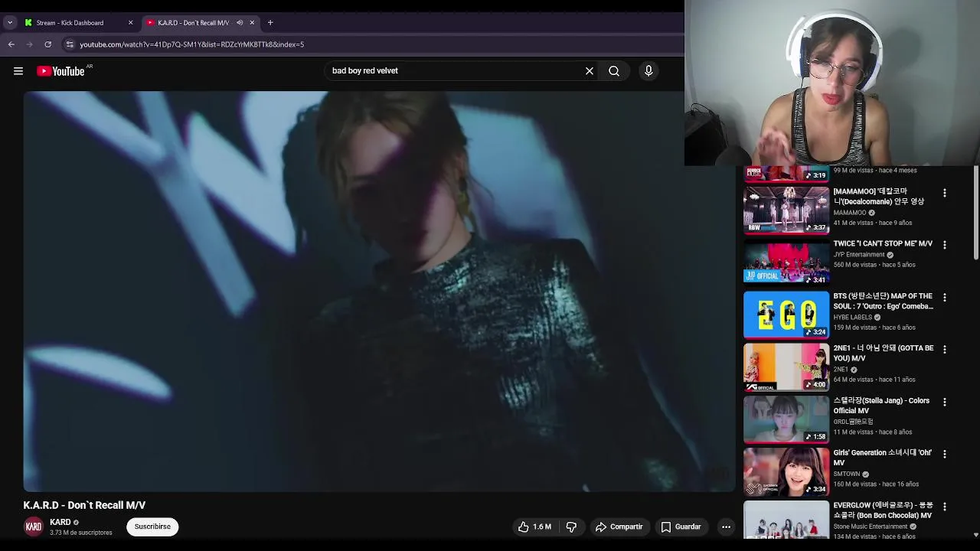Screen dimensions: 980x551
Task: Open a new browser tab
Action: click(270, 23)
